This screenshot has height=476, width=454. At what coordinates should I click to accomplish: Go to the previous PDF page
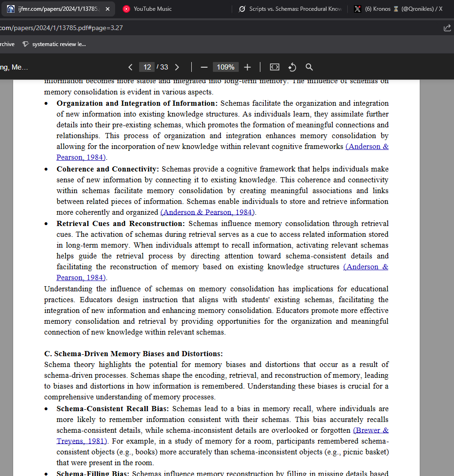coord(130,67)
